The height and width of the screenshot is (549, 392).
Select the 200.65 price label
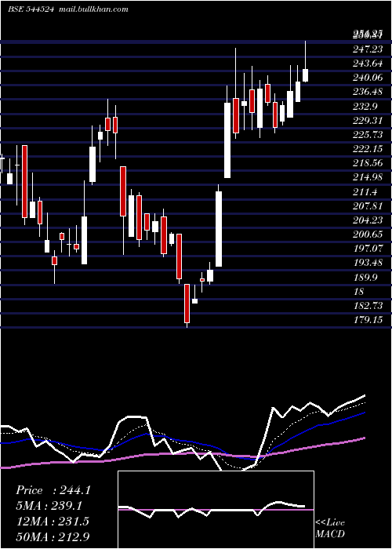click(368, 235)
